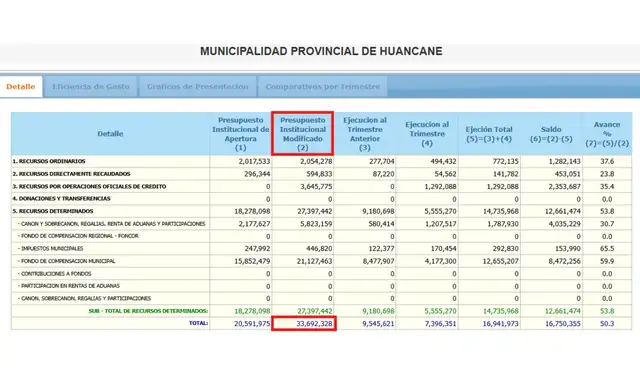This screenshot has width=640, height=376.
Task: Click the Saldo column header
Action: [551, 134]
